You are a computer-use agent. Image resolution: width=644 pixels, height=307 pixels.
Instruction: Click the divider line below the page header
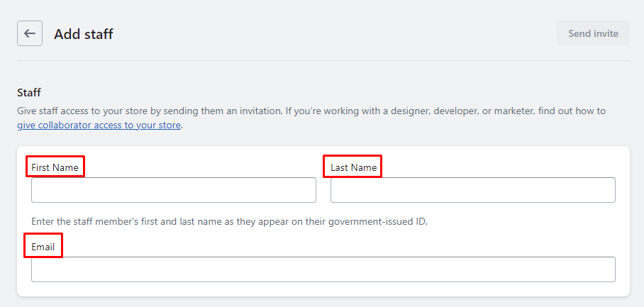[323, 61]
